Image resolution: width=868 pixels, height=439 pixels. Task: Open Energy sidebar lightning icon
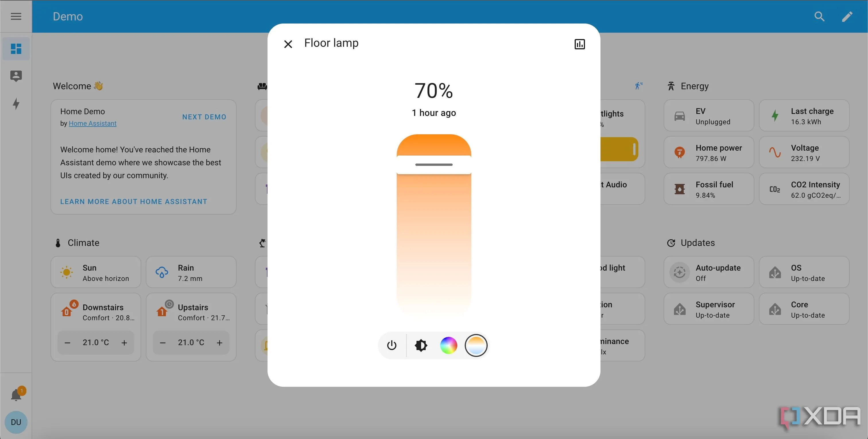[16, 103]
